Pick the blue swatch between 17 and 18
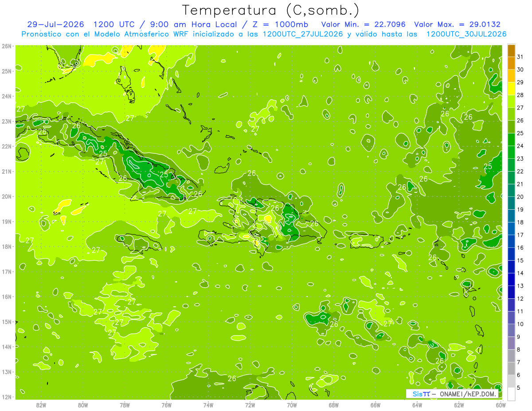This screenshot has width=532, height=411. click(511, 229)
